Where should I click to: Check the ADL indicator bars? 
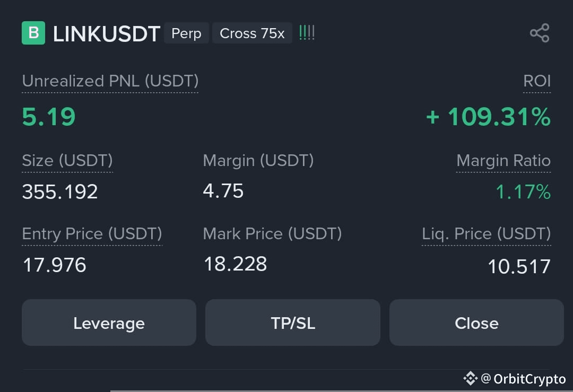[307, 33]
